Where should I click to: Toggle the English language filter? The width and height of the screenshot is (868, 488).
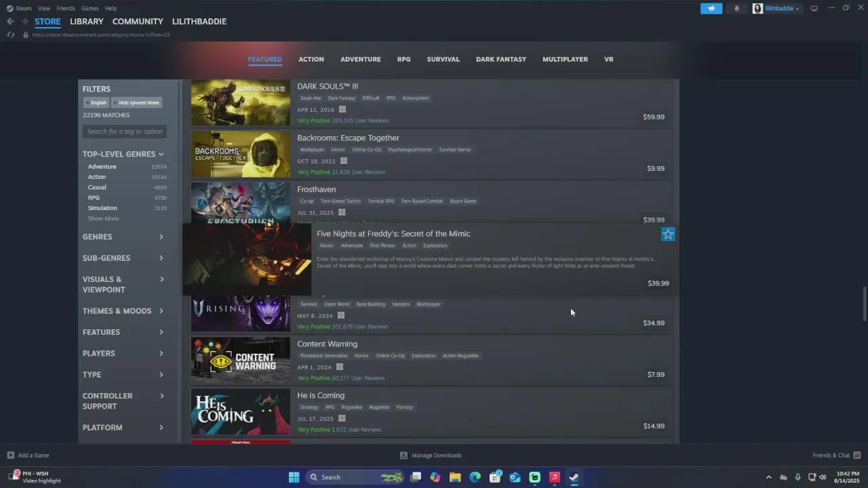click(96, 103)
